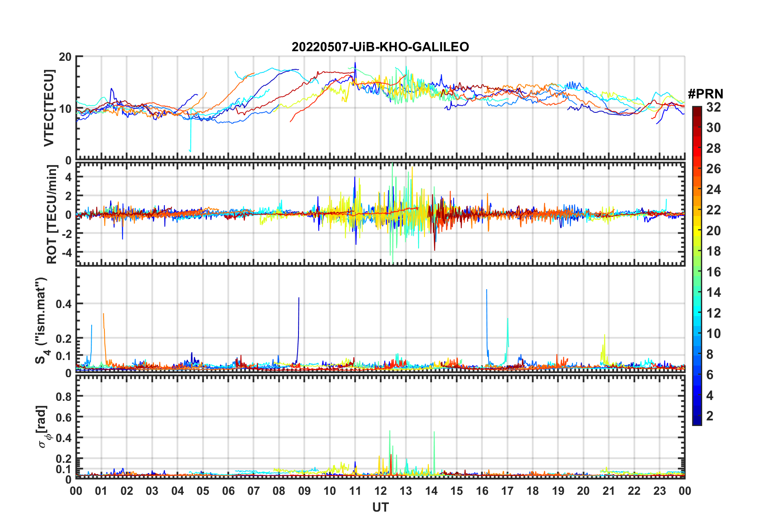761x532 pixels.
Task: Click colorbar tick label 30
Action: pos(713,128)
